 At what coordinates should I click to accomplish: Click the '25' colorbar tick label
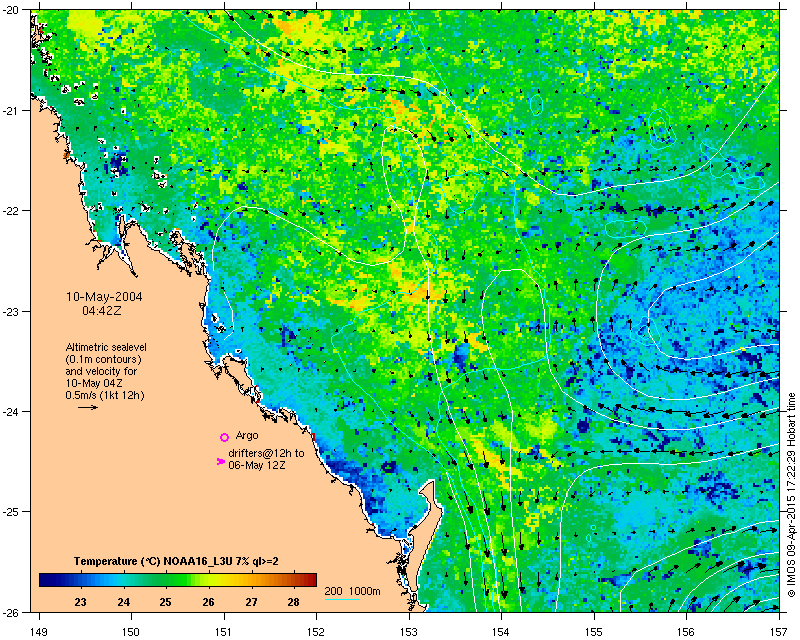click(165, 602)
